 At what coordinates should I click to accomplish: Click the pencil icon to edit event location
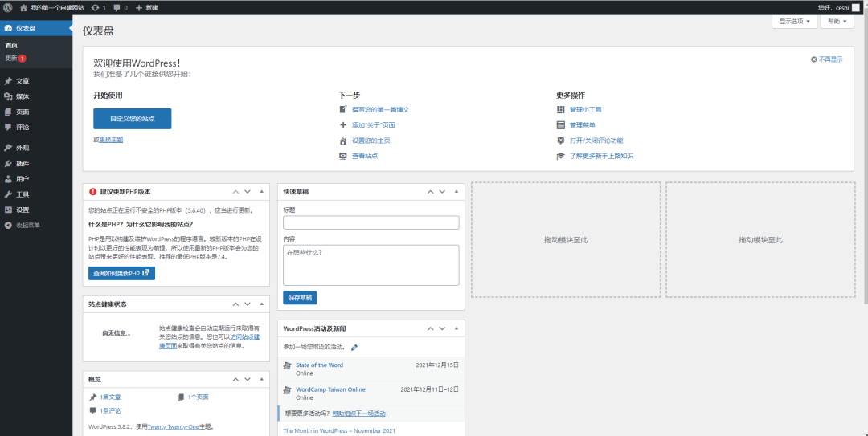tap(354, 348)
